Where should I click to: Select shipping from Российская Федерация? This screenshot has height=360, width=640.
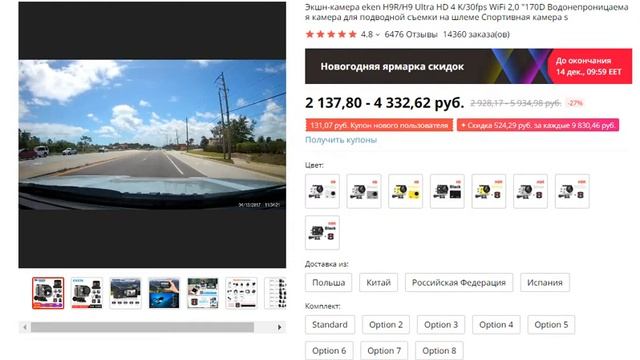[459, 282]
